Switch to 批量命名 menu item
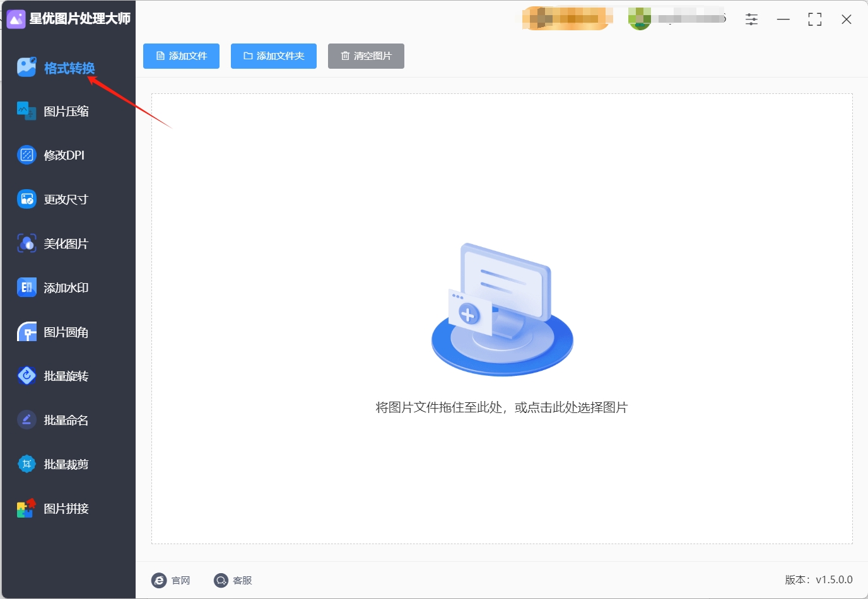Screen dimensions: 868x599 (66, 421)
